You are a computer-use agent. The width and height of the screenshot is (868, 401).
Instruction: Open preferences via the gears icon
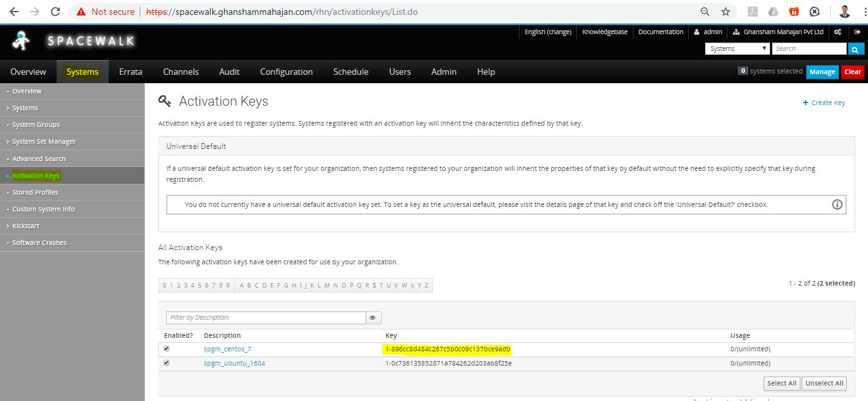tap(837, 32)
